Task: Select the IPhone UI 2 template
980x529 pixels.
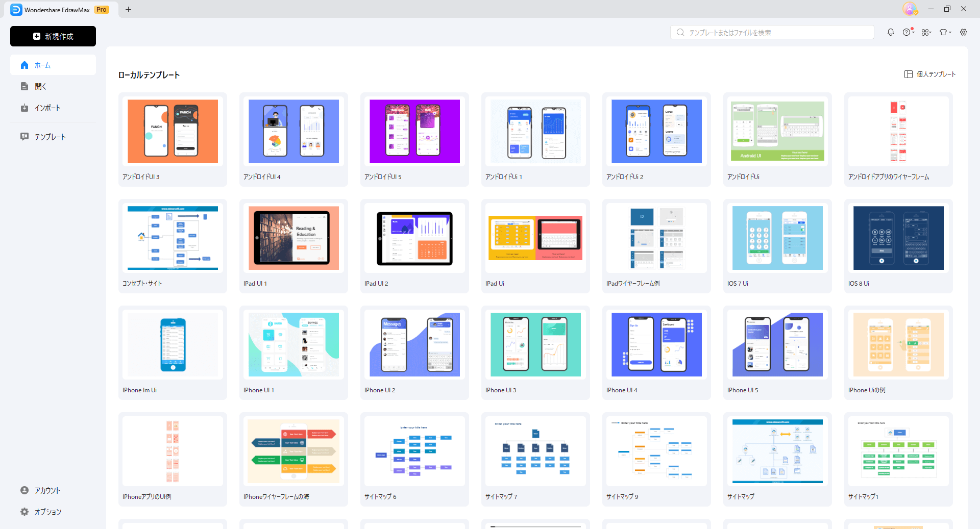Action: click(x=414, y=352)
